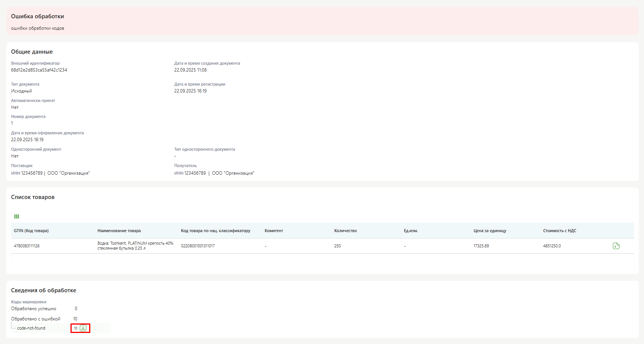Download the code-not-found error codes
The image size is (644, 344).
[83, 328]
